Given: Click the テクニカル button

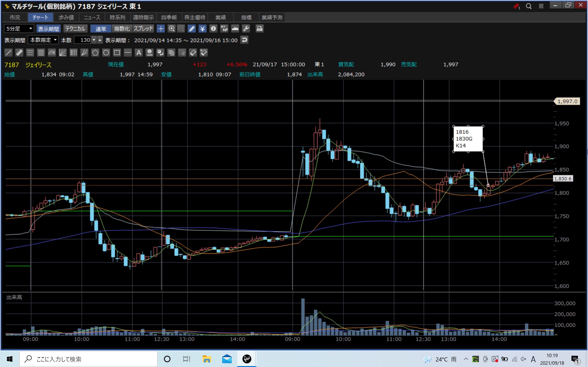Looking at the screenshot, I should pos(75,29).
